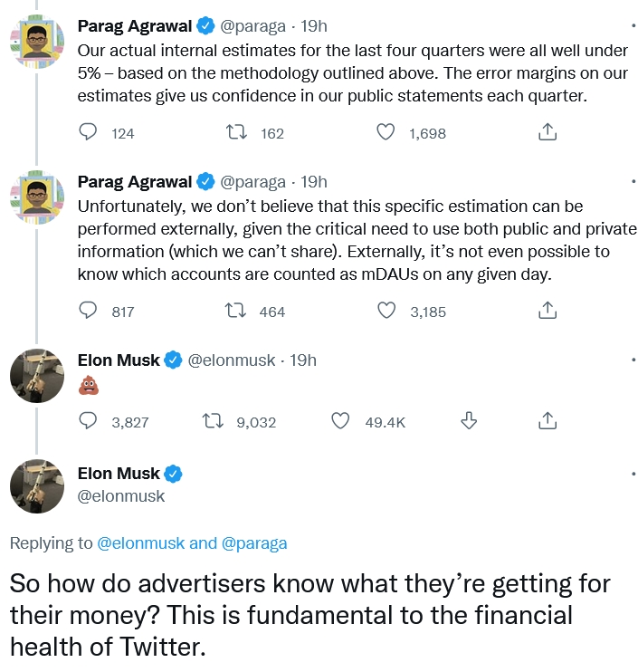The image size is (638, 672).
Task: Share Elon Musk's emoji tweet
Action: tap(548, 421)
